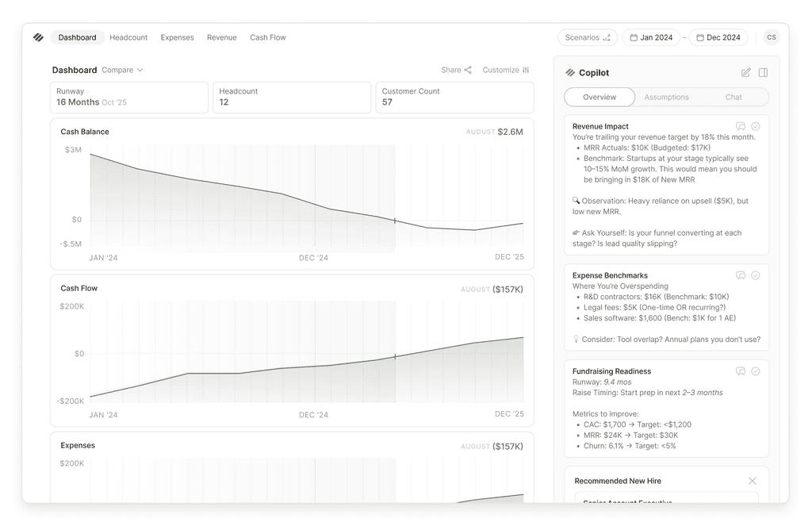Image resolution: width=812 pixels, height=530 pixels.
Task: Open comment bubble on Revenue Impact card
Action: [x=740, y=125]
